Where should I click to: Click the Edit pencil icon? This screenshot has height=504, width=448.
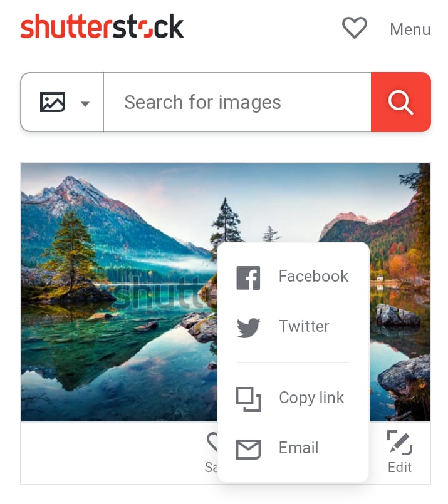399,443
